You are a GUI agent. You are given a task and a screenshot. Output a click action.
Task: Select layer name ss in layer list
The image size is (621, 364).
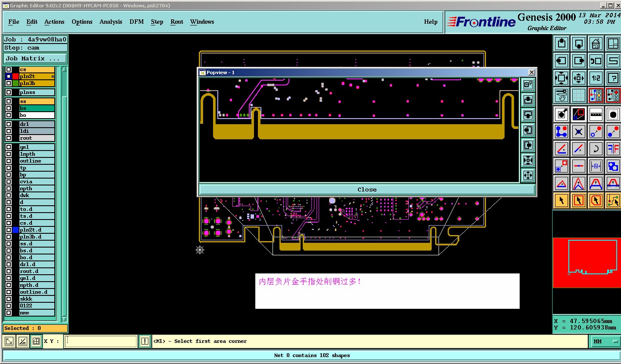click(37, 101)
